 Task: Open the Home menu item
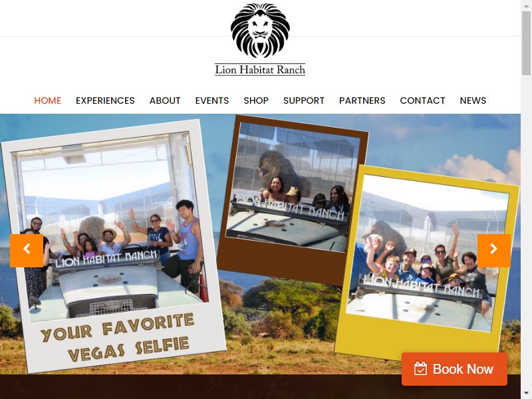pyautogui.click(x=47, y=100)
